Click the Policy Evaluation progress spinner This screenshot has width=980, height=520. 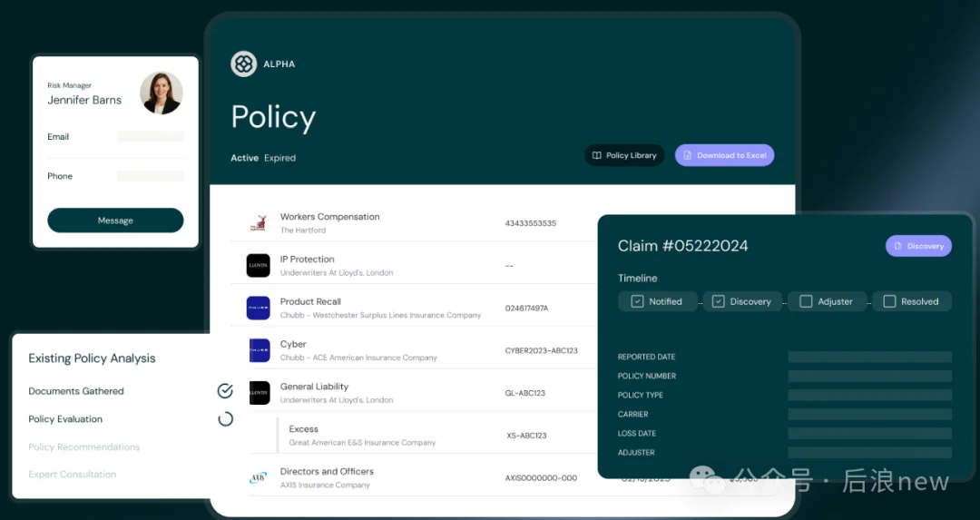pos(225,418)
